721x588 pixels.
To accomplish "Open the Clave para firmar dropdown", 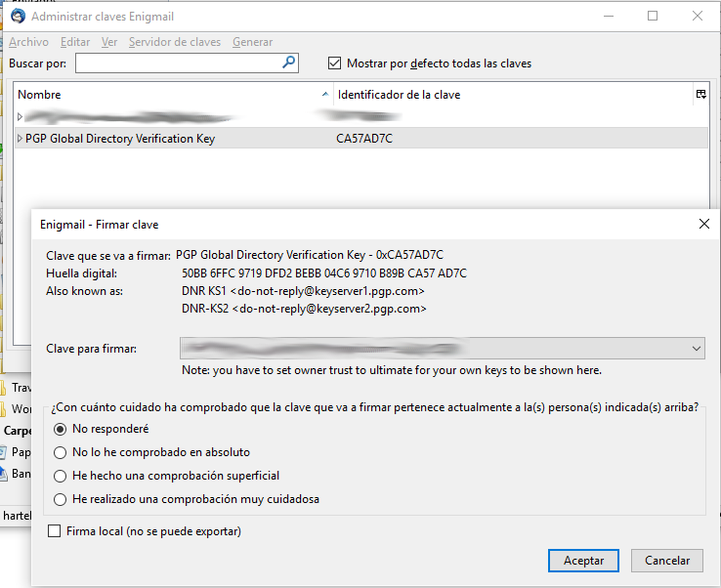I will click(442, 349).
